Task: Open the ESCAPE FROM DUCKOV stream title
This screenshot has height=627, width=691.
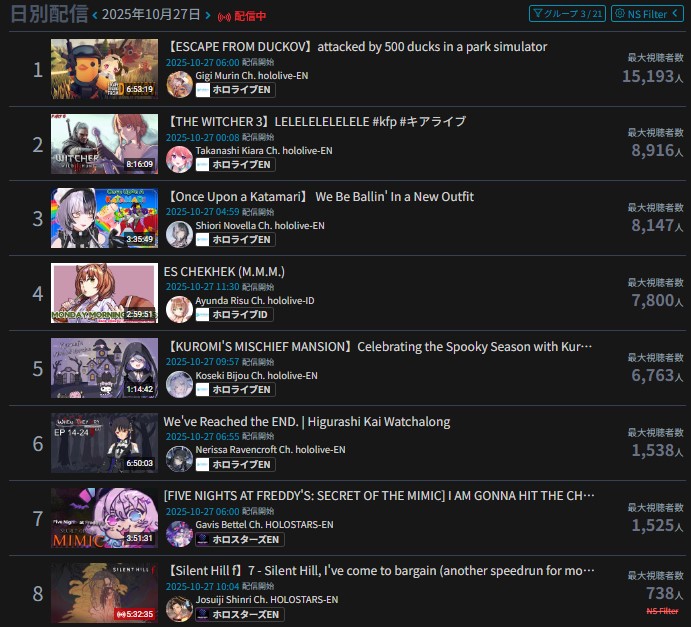Action: 356,47
